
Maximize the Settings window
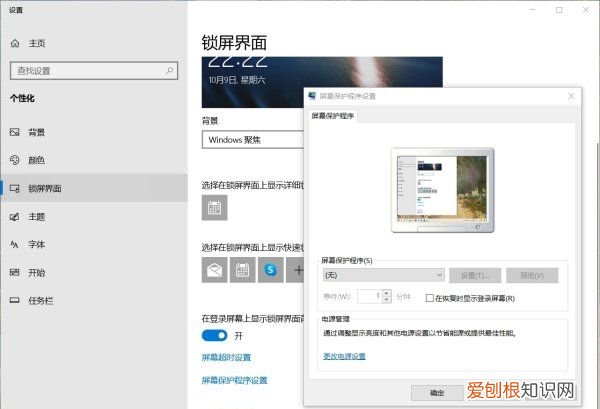pos(559,10)
